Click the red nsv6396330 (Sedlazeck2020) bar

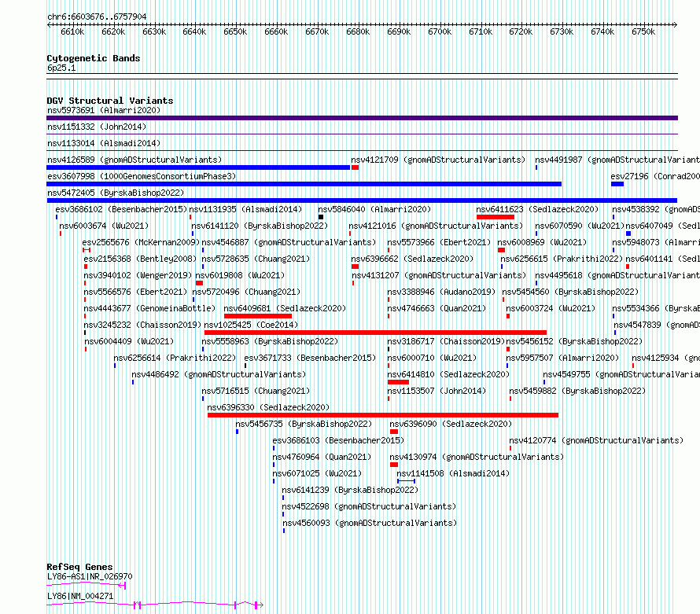point(383,415)
